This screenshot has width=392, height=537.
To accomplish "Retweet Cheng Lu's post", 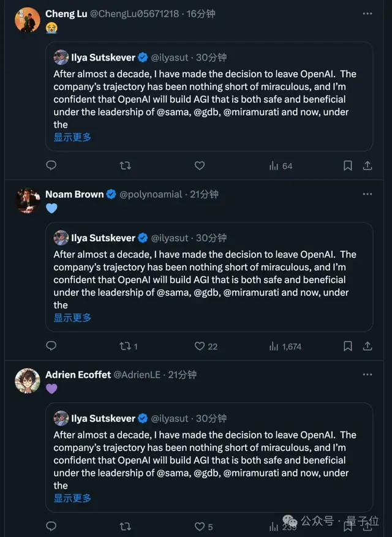I will 125,165.
